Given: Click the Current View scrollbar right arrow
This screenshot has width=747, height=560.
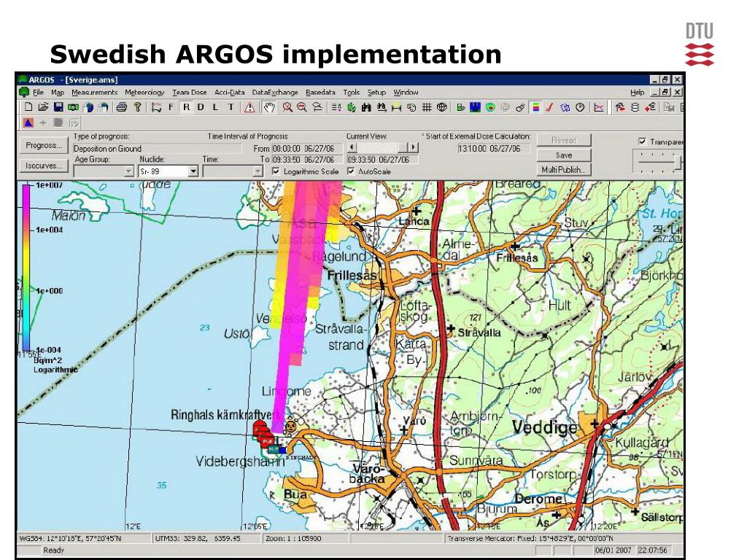Looking at the screenshot, I should pyautogui.click(x=414, y=147).
